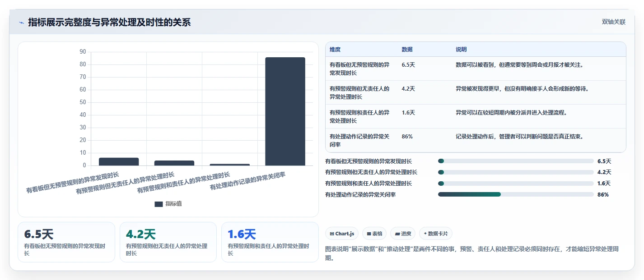Select the Chart.js tag chip
This screenshot has width=644, height=280.
(342, 234)
